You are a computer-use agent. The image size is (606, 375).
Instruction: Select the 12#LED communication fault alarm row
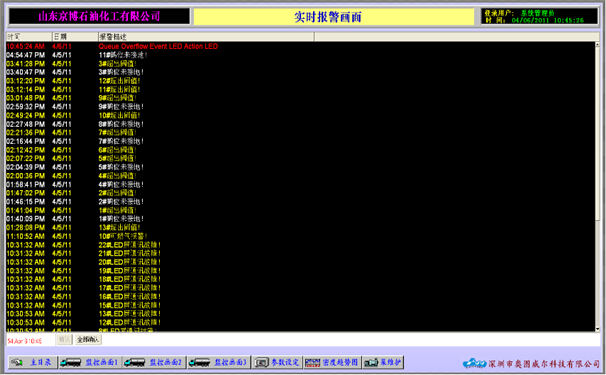tap(300, 322)
